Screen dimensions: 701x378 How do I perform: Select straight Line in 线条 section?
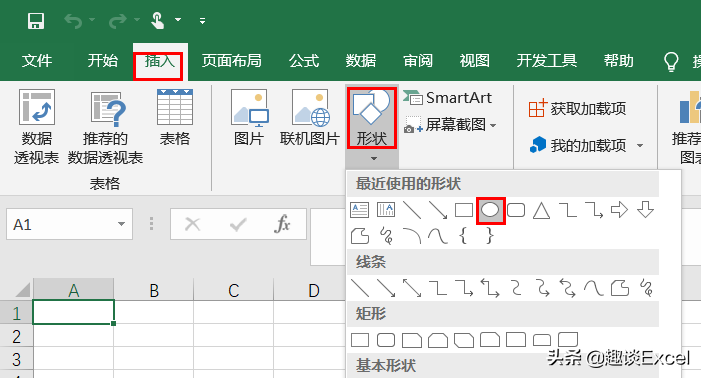[360, 288]
